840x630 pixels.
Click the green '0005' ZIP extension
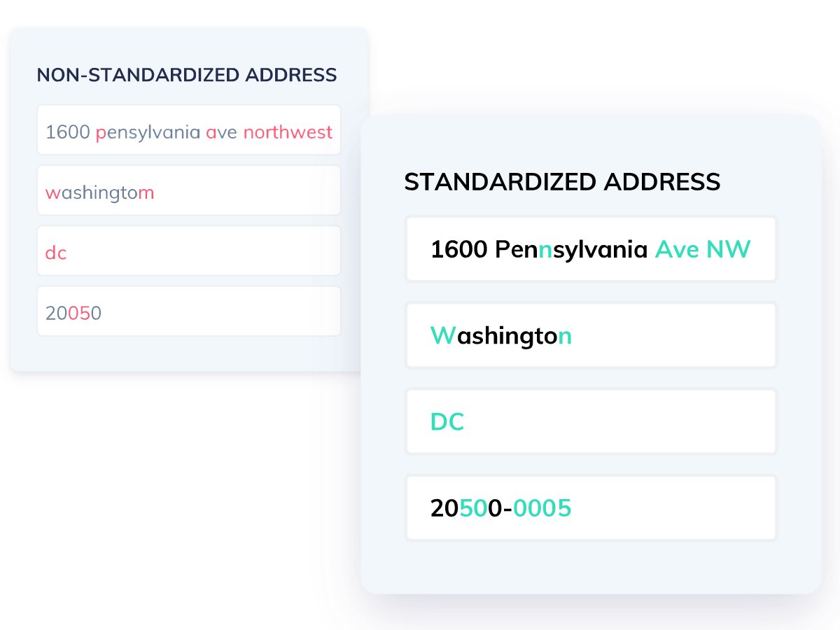pyautogui.click(x=542, y=508)
